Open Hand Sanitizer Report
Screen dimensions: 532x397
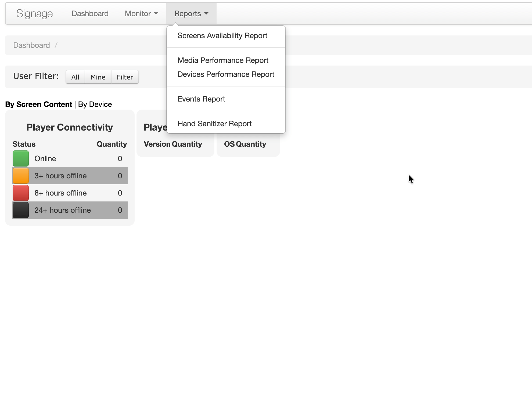214,123
